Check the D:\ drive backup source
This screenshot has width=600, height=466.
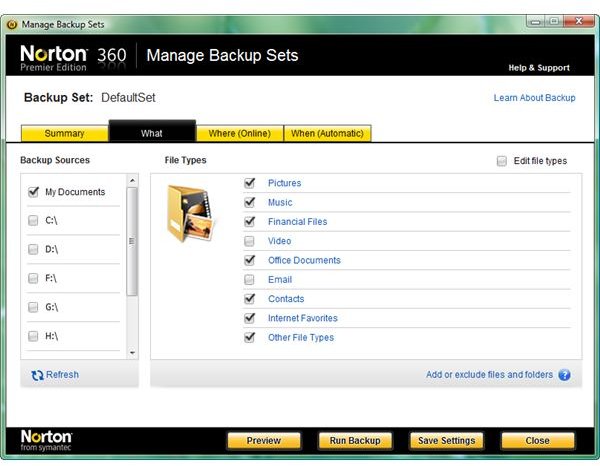click(33, 249)
